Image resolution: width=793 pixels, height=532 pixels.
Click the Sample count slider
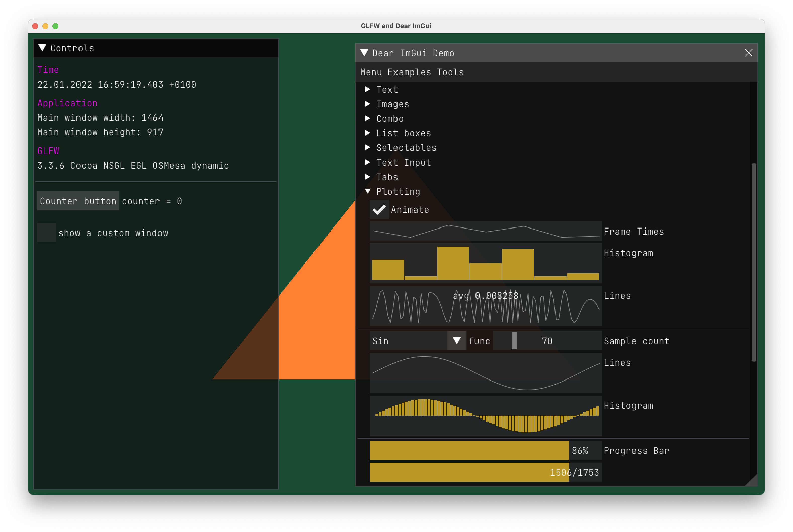[547, 341]
